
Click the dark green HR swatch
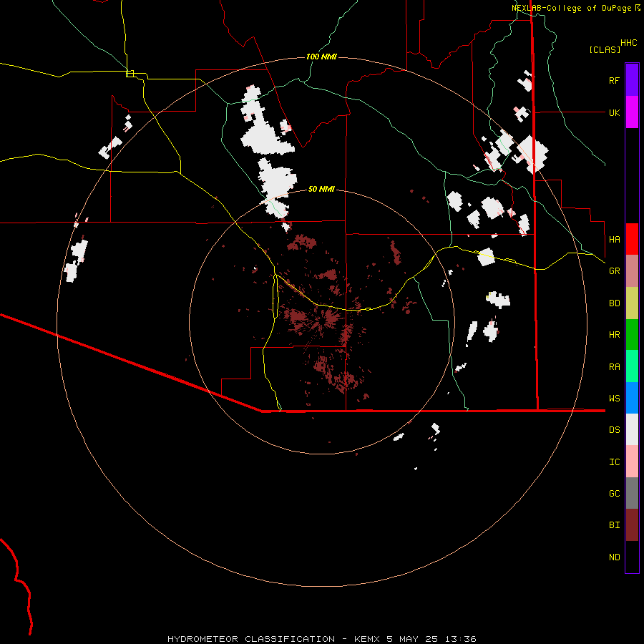632,334
